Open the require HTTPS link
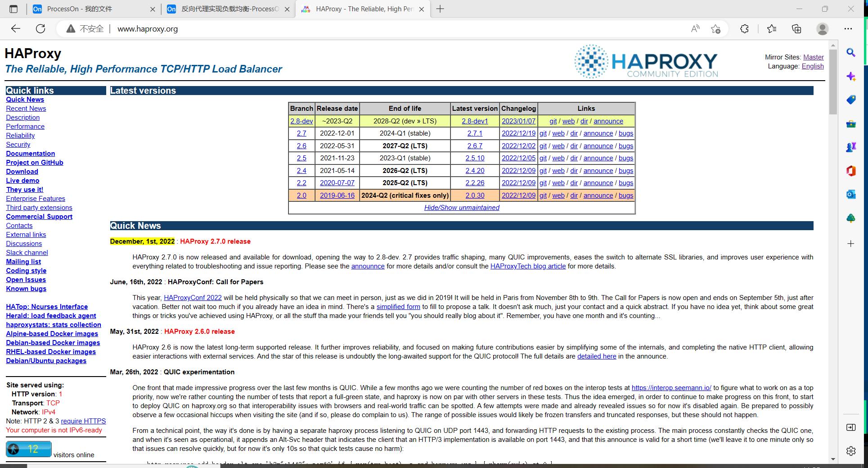Viewport: 868px width, 468px height. 83,421
